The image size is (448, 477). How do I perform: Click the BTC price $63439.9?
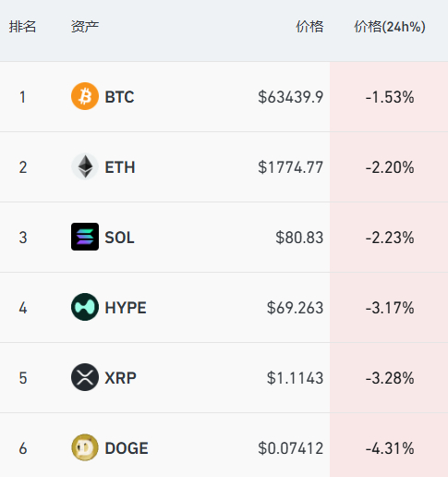pos(291,97)
